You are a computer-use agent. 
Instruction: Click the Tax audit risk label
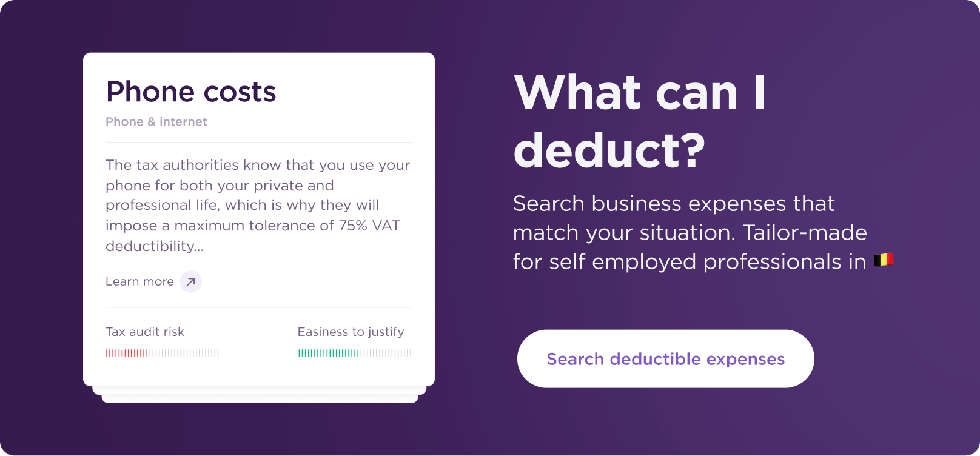[x=145, y=332]
